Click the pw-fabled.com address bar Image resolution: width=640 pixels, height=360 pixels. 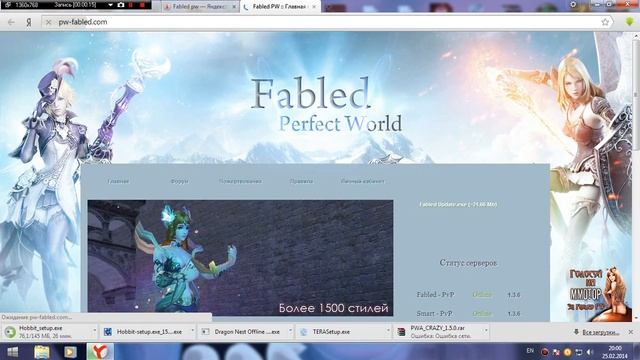pos(327,22)
